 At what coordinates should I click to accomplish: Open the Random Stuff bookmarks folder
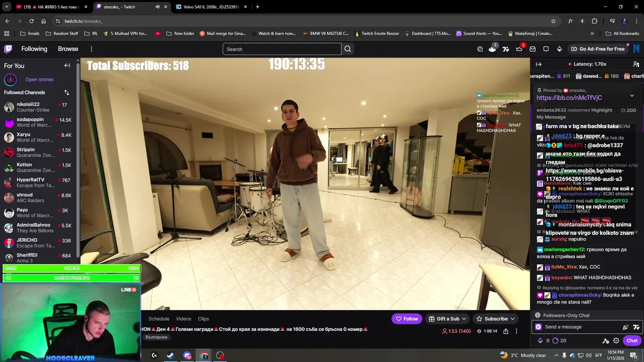point(62,34)
